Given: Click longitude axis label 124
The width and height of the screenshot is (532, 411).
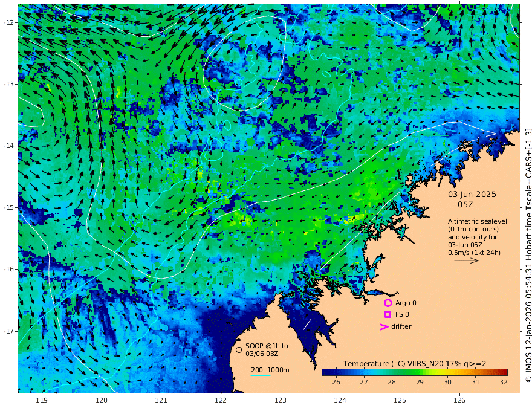Looking at the screenshot, I should (340, 400).
